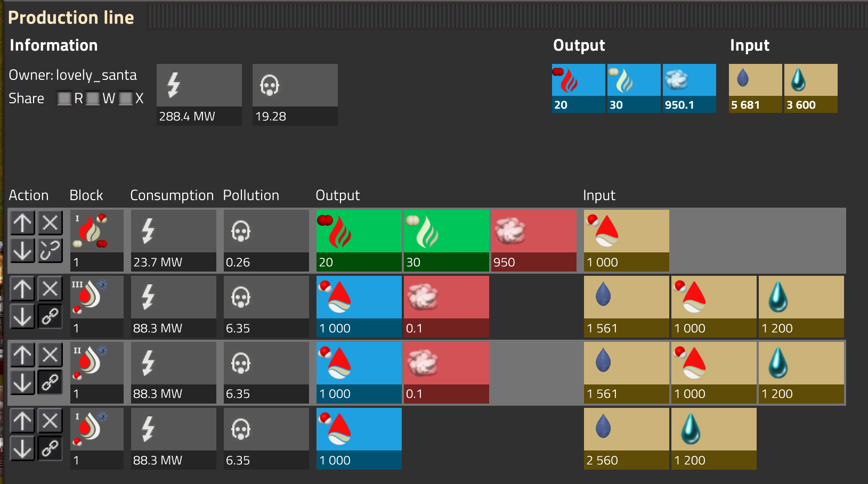The height and width of the screenshot is (484, 868).
Task: Click the 3 600 input product button
Action: click(x=810, y=88)
